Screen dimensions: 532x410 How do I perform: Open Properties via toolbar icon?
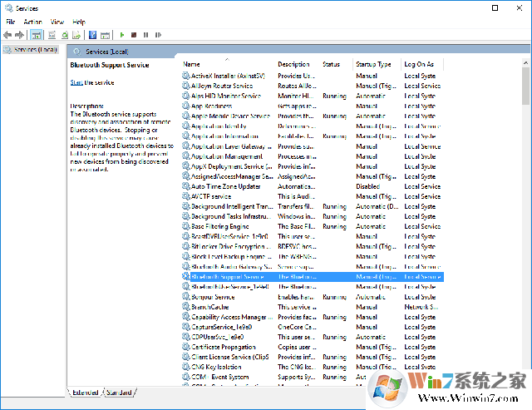pyautogui.click(x=51, y=35)
